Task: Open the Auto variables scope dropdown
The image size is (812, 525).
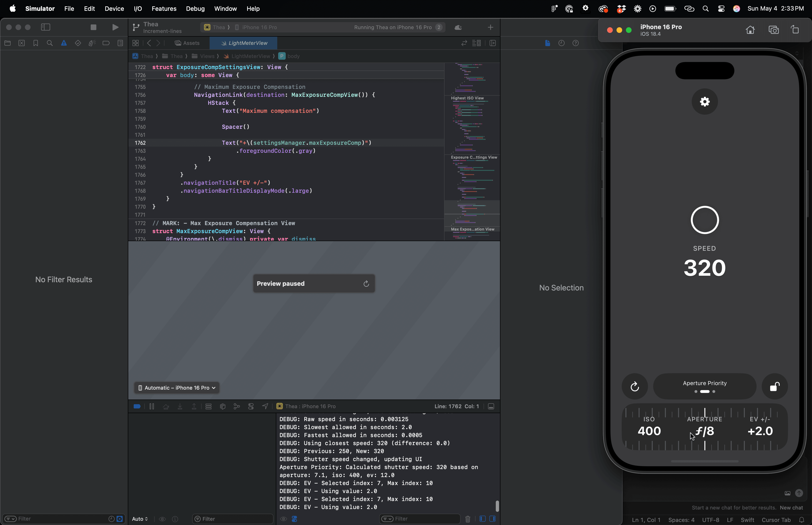Action: pyautogui.click(x=140, y=519)
